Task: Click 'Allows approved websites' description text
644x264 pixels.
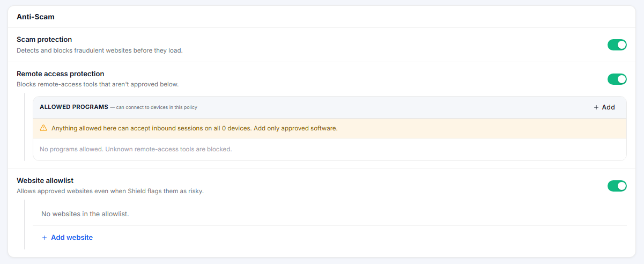Action: click(x=110, y=191)
